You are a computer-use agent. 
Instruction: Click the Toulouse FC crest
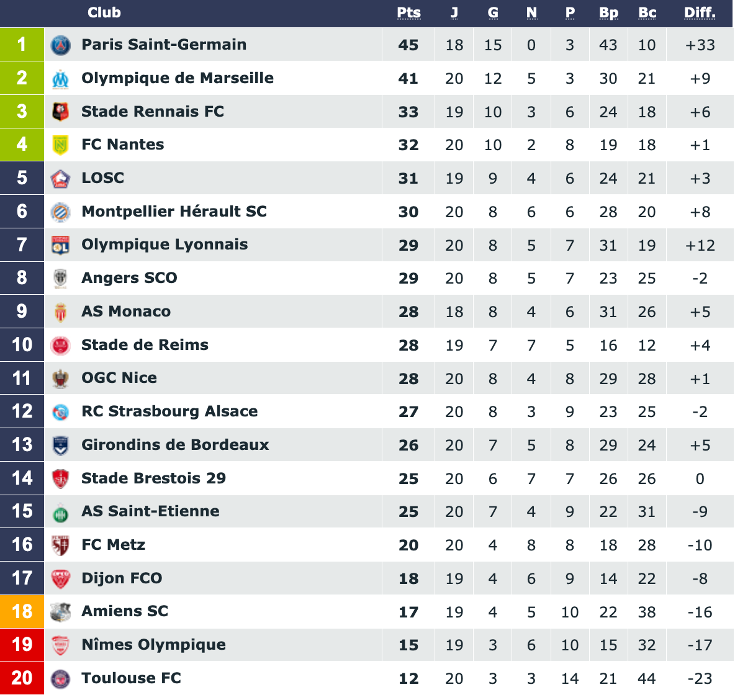tap(60, 679)
